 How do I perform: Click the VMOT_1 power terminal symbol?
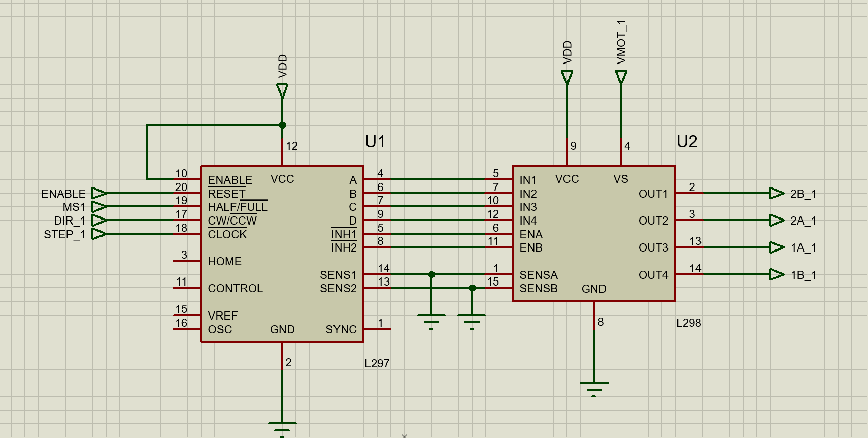[621, 77]
